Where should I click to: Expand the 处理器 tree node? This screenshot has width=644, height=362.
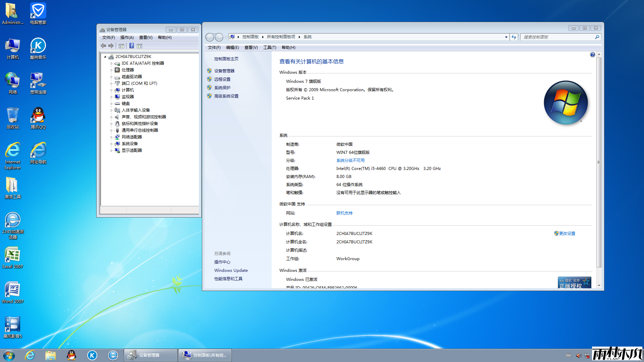[111, 70]
